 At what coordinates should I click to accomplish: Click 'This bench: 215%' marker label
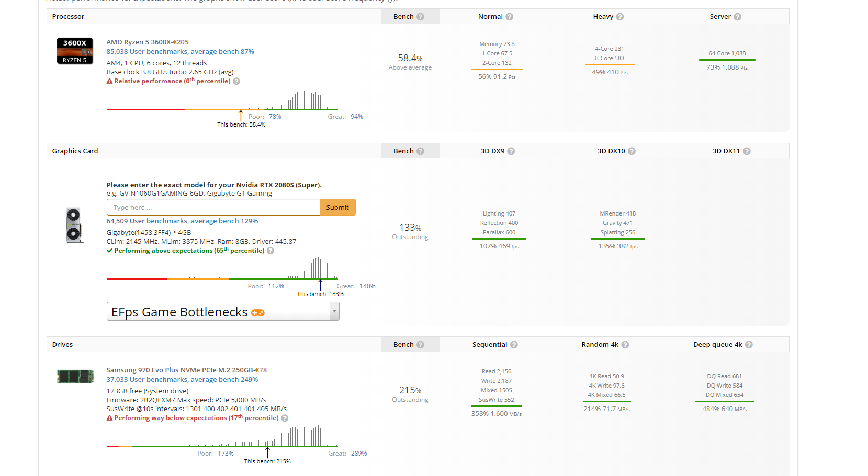click(x=267, y=462)
